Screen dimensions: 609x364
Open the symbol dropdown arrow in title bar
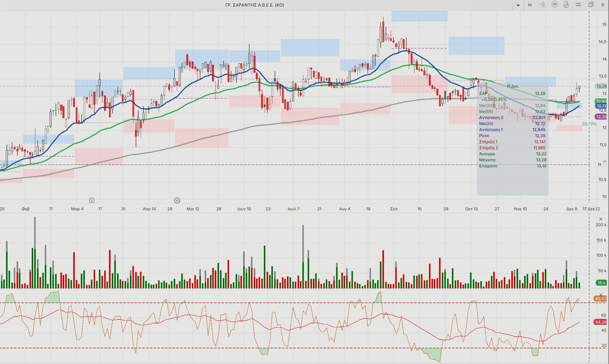pyautogui.click(x=518, y=5)
